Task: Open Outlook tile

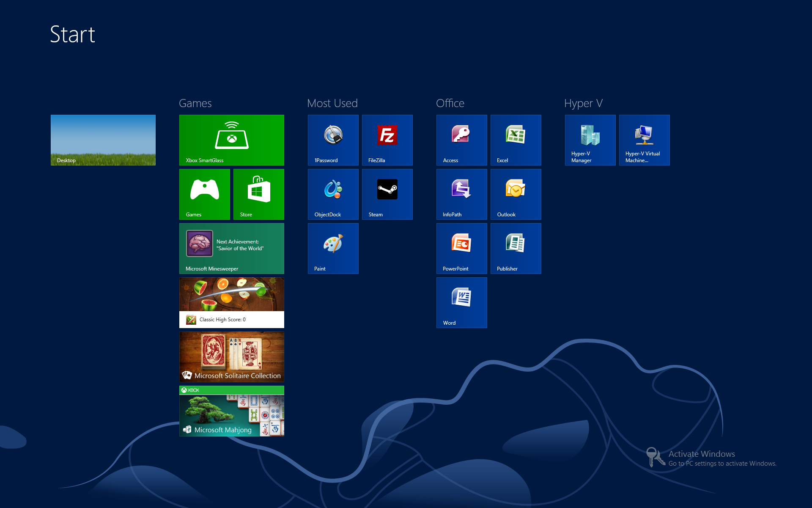Action: [x=516, y=194]
